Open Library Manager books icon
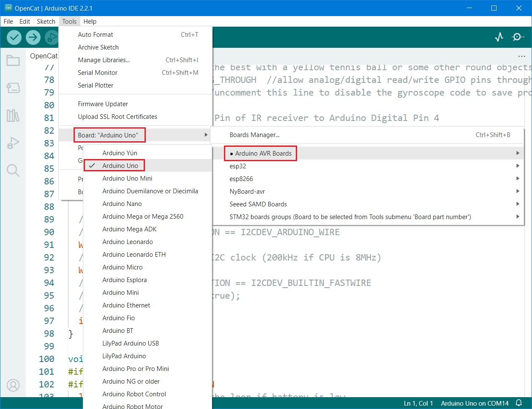532x409 pixels. (x=13, y=115)
